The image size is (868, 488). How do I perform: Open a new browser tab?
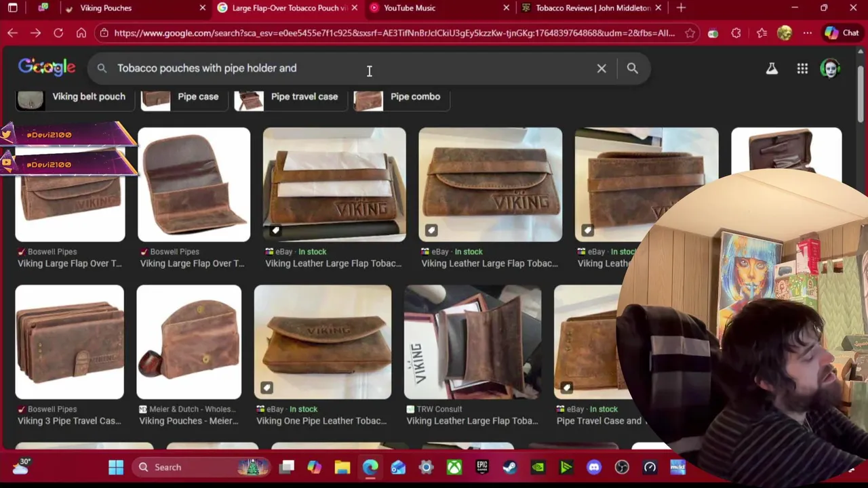[x=681, y=7]
